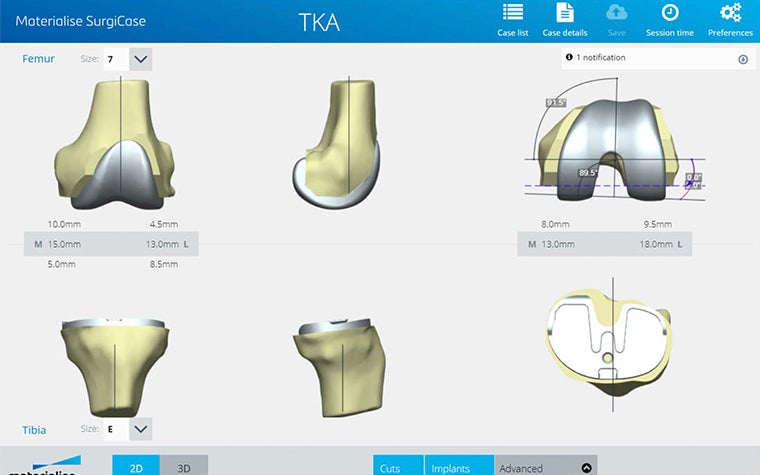Viewport: 760px width, 475px height.
Task: Open the Case list
Action: [x=512, y=20]
